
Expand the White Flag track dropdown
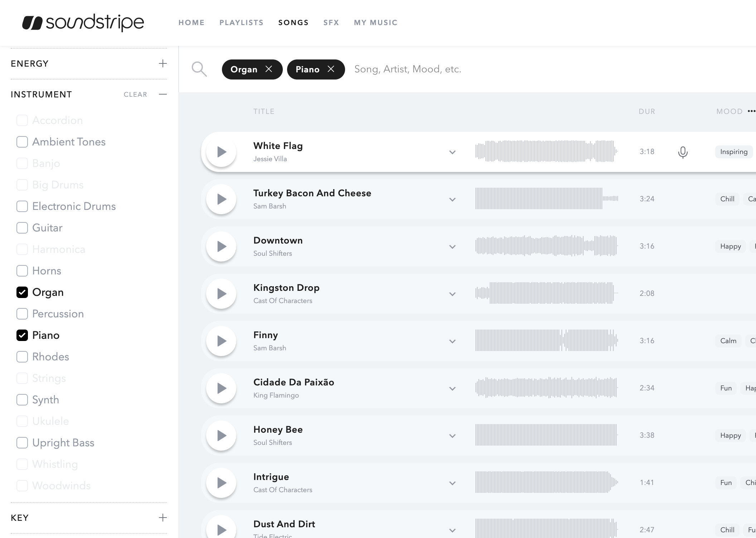453,152
